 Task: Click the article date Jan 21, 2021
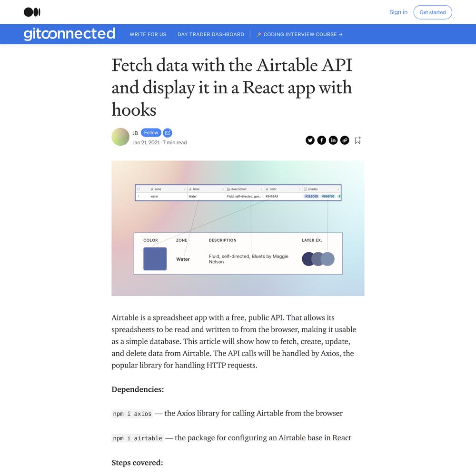click(x=146, y=142)
